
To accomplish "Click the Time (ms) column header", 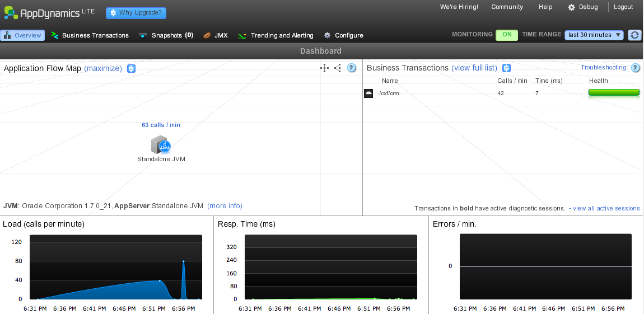I will pos(549,81).
